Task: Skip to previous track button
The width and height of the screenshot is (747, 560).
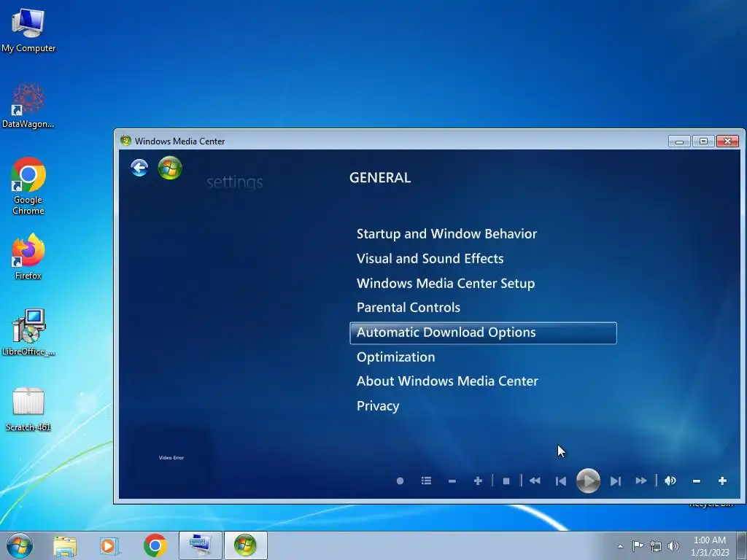Action: [561, 481]
